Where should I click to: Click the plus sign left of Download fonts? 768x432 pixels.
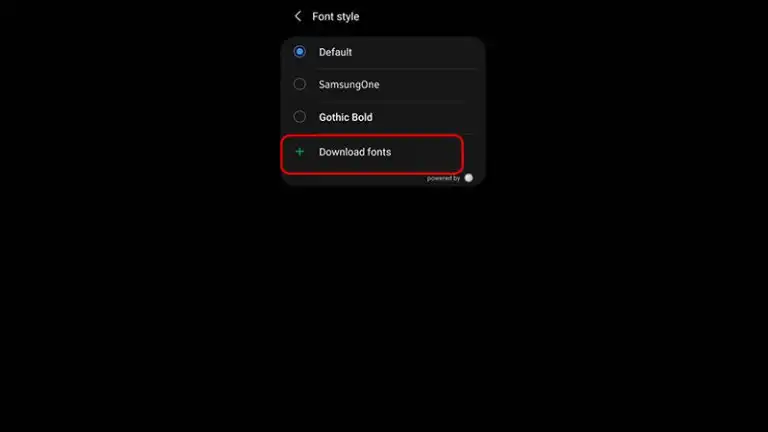[299, 152]
